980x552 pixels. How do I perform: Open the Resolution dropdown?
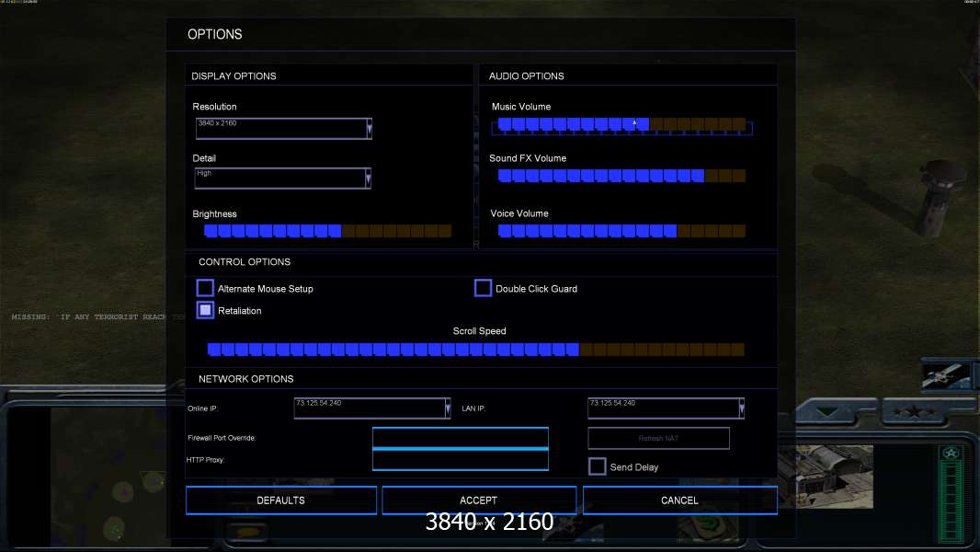pos(369,129)
